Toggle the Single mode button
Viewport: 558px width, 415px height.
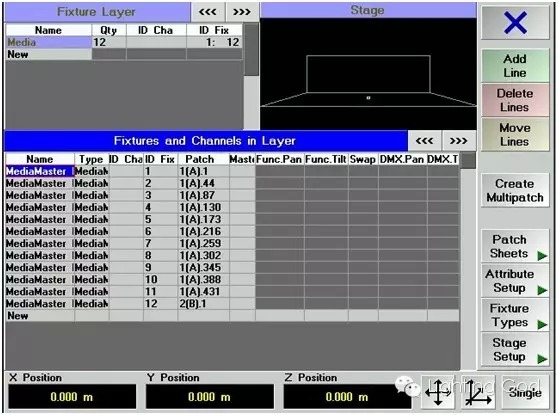click(525, 392)
